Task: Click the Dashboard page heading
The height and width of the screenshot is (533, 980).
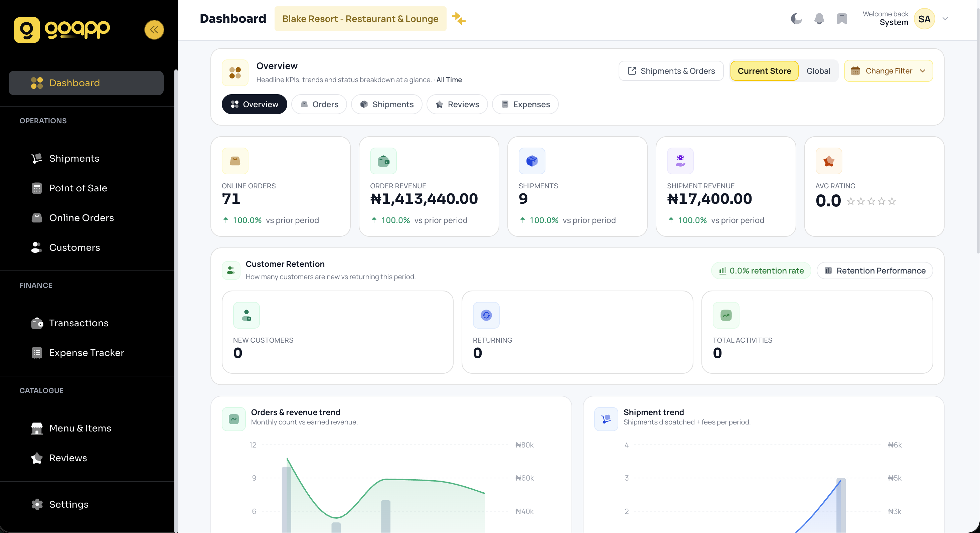Action: point(233,19)
